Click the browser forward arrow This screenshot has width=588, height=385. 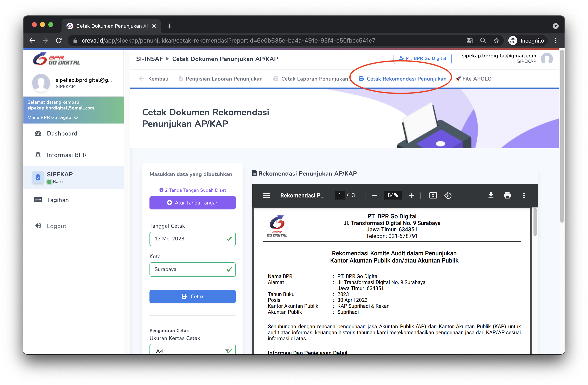(45, 40)
